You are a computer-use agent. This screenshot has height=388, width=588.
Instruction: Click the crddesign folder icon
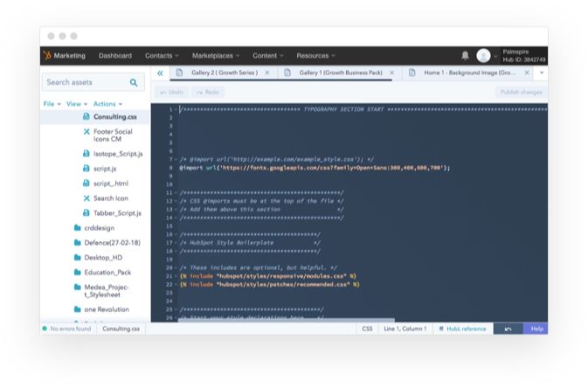78,227
